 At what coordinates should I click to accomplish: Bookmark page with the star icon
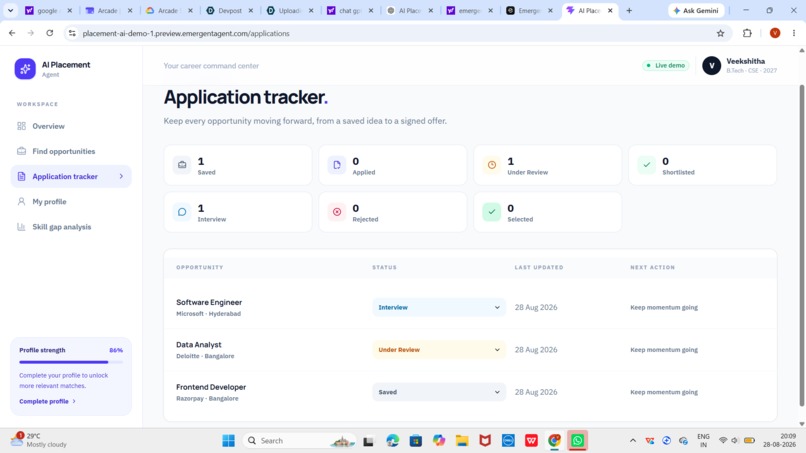click(720, 33)
